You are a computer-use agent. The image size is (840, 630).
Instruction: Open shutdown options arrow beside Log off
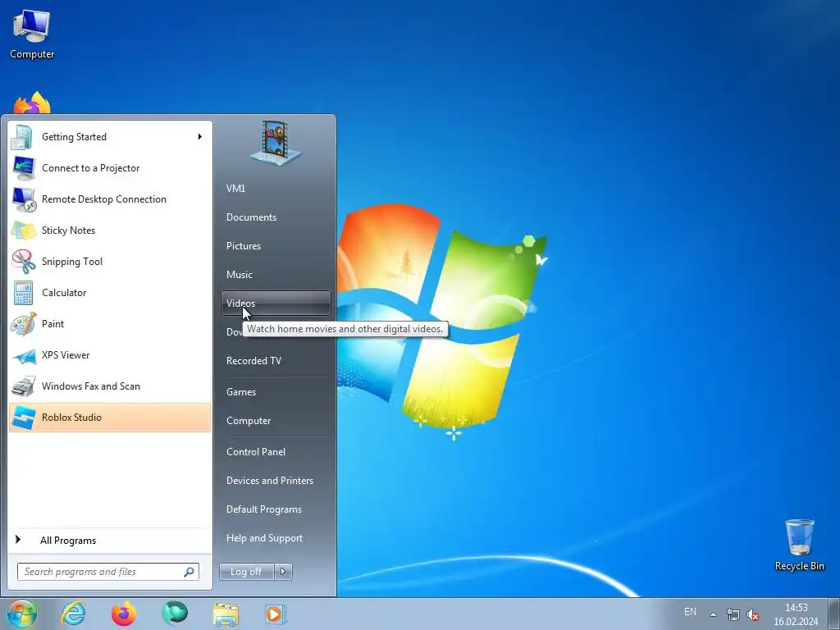point(283,572)
